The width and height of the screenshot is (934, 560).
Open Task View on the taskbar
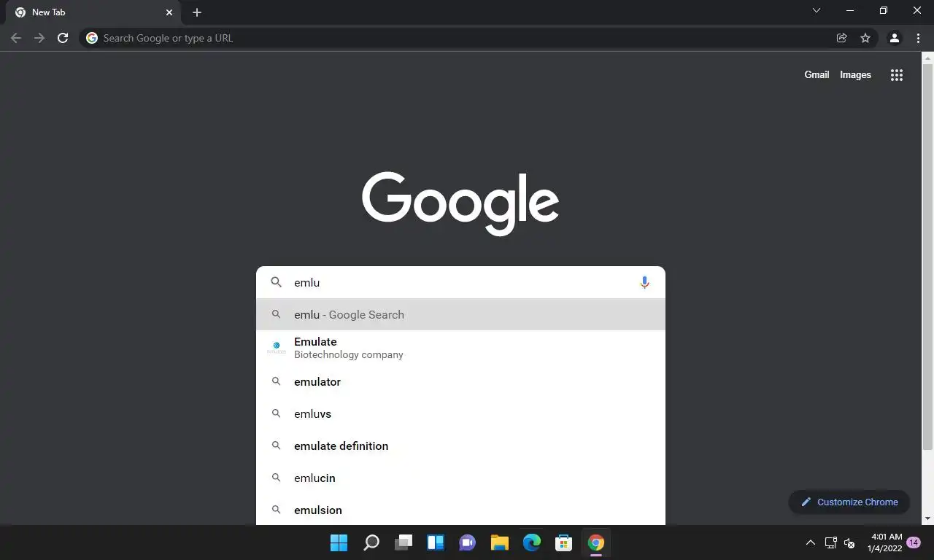point(404,542)
